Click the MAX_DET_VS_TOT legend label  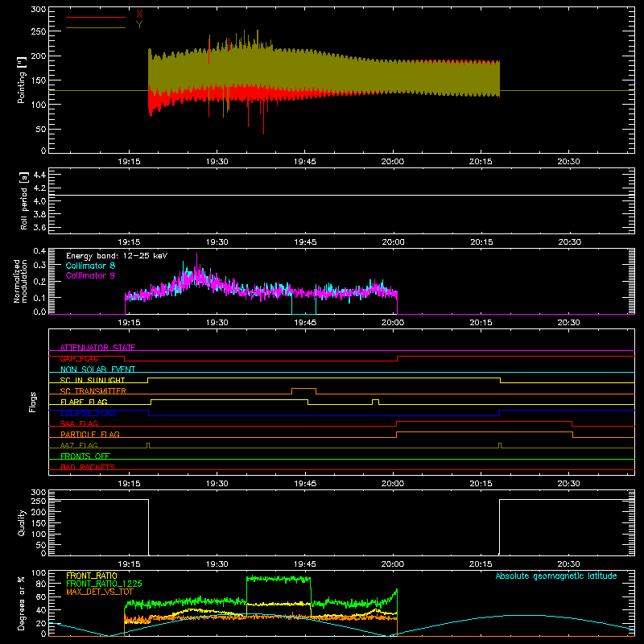pyautogui.click(x=100, y=592)
